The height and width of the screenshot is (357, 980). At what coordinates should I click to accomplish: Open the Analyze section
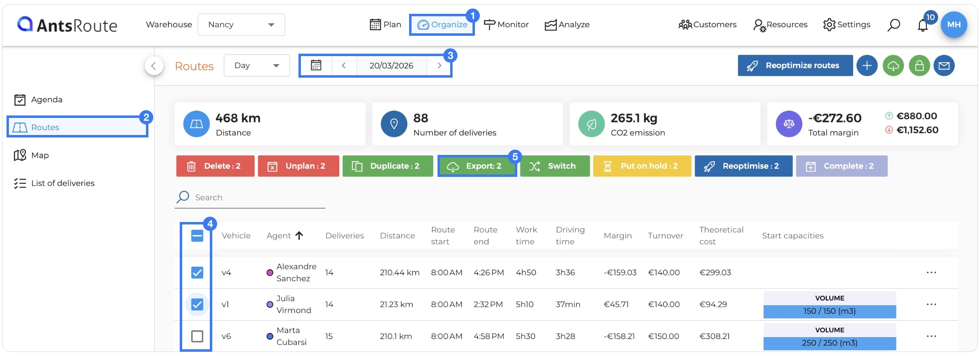[x=567, y=25]
